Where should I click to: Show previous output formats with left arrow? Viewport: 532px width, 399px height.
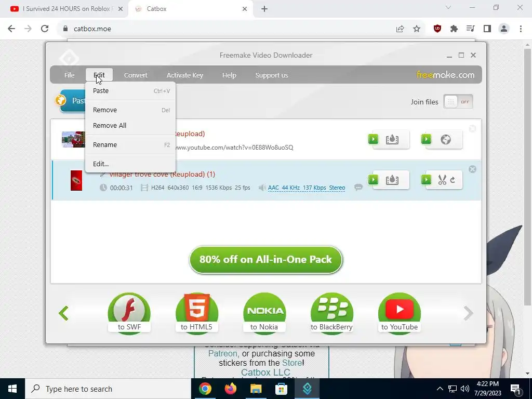[x=63, y=313]
